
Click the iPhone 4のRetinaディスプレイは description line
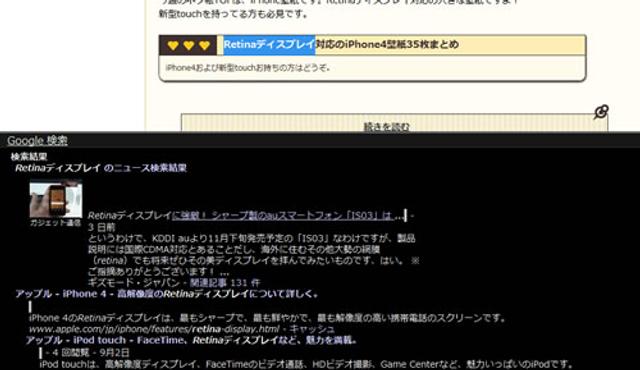tap(267, 318)
